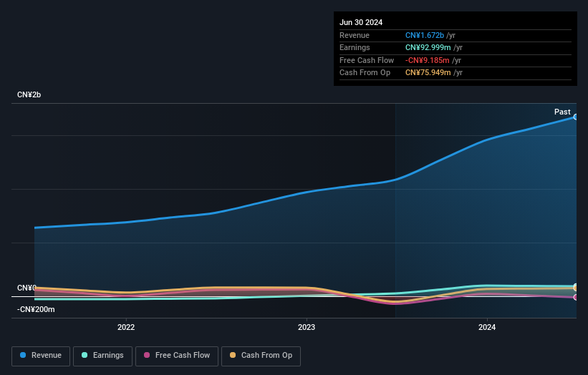Screen dimensions: 588x375
Task: Click the 2022 x-axis label
Action: [126, 327]
